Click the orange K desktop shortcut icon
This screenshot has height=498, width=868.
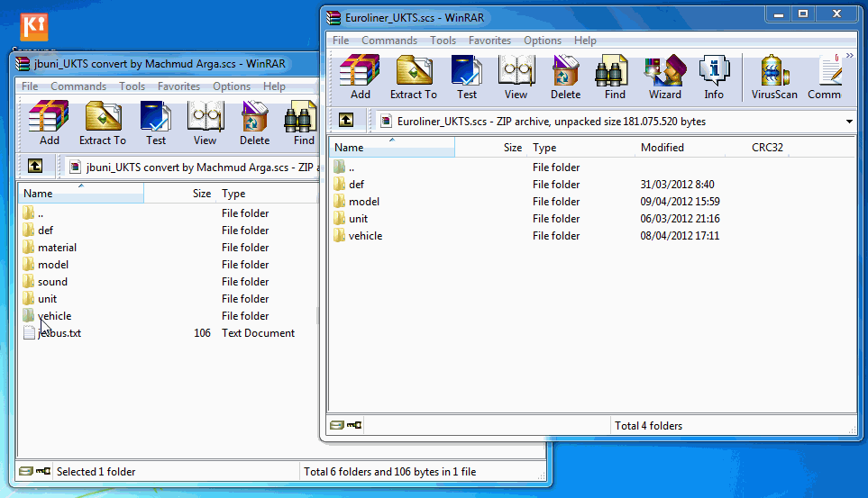pos(33,26)
